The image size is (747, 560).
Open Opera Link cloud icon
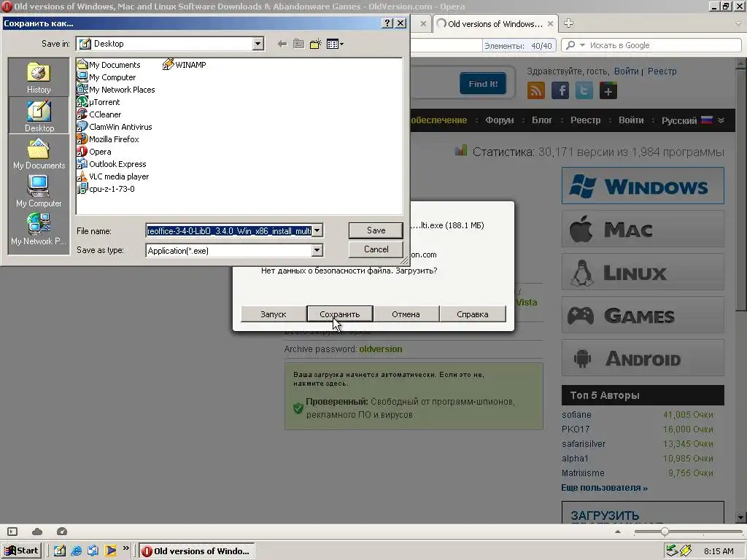[37, 532]
